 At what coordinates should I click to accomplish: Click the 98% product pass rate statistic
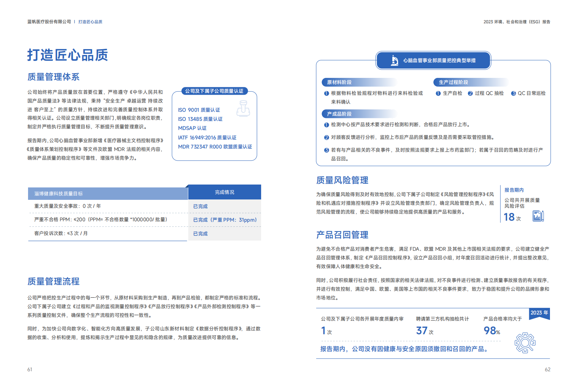click(492, 330)
